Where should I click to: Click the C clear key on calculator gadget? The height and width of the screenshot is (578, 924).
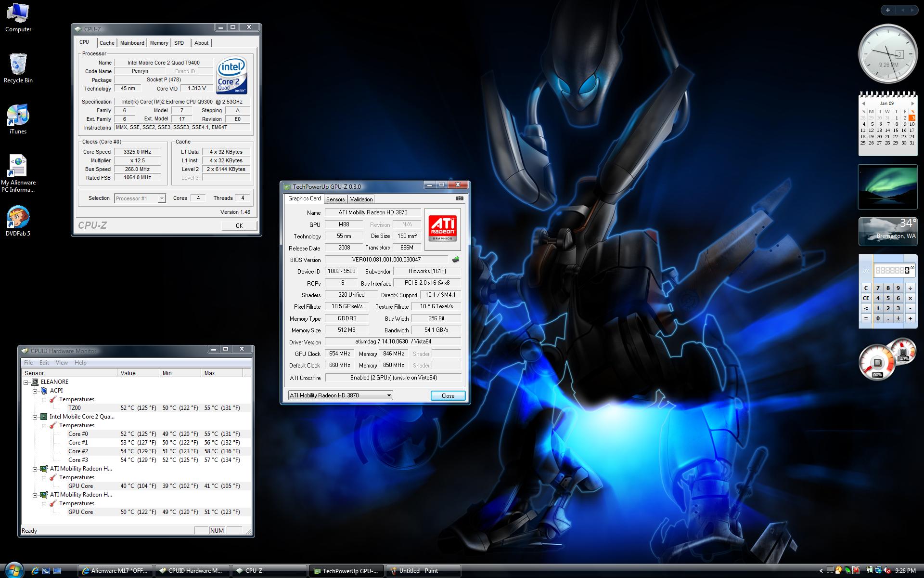point(866,288)
